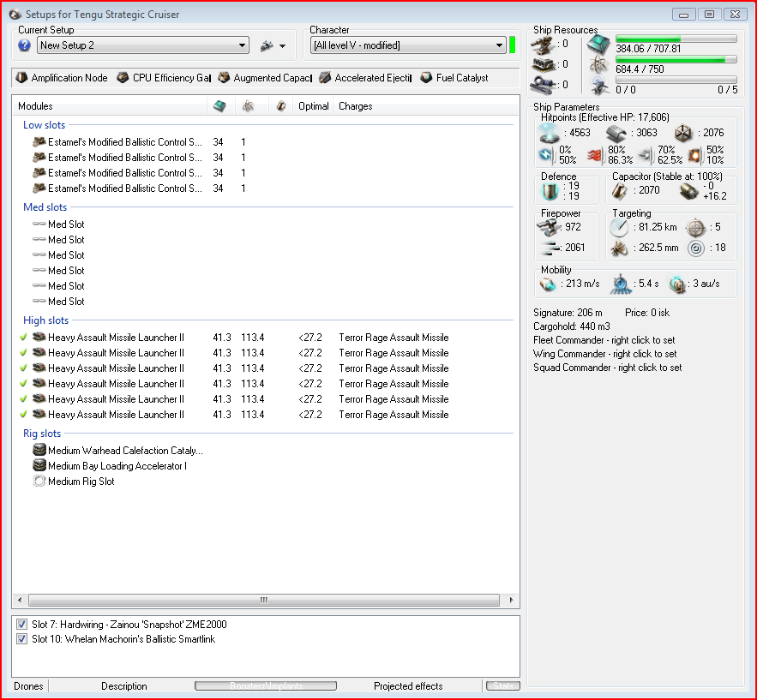The width and height of the screenshot is (757, 700).
Task: Switch to the Drones tab
Action: [x=28, y=686]
